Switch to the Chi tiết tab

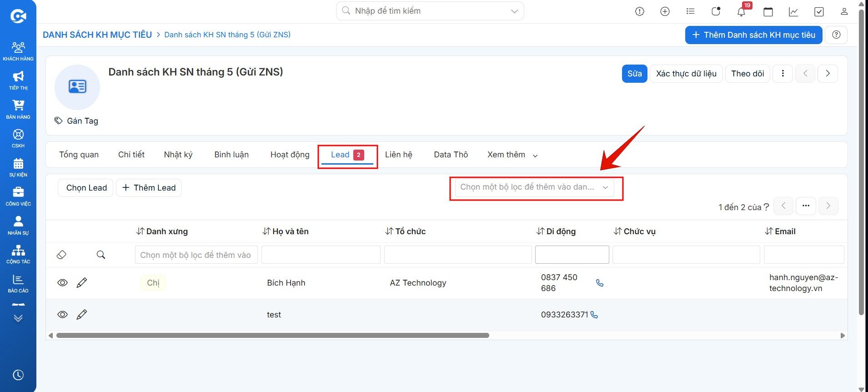[x=131, y=155]
